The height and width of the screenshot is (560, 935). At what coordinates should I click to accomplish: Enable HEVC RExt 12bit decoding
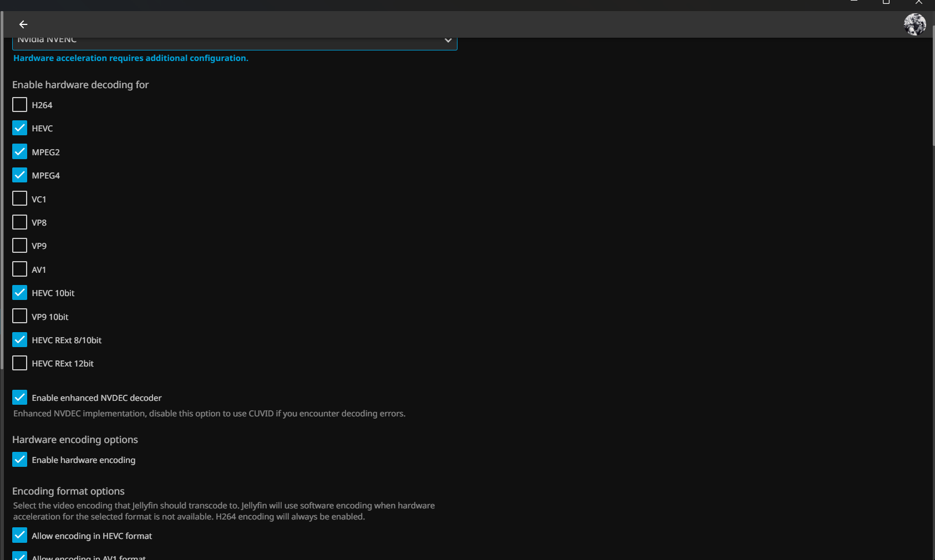(x=19, y=363)
